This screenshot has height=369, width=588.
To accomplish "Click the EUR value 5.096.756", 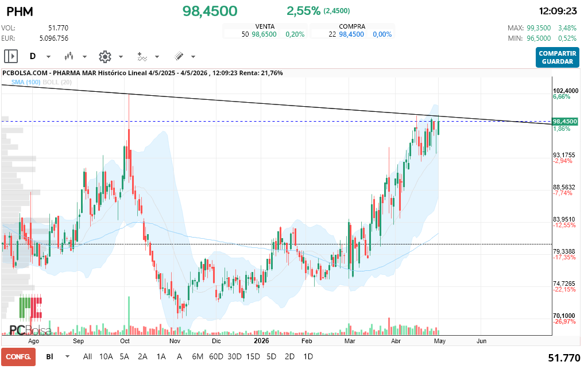I will (x=53, y=38).
